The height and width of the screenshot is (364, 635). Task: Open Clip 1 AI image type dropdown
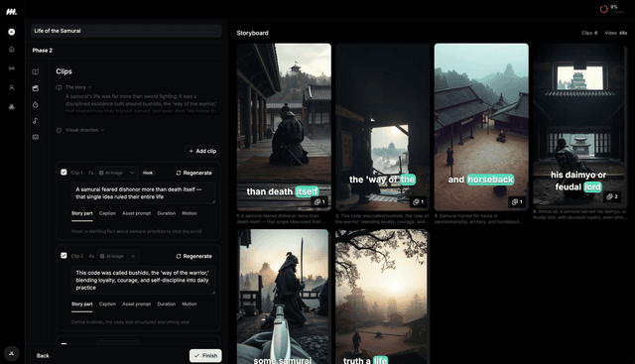coord(117,173)
